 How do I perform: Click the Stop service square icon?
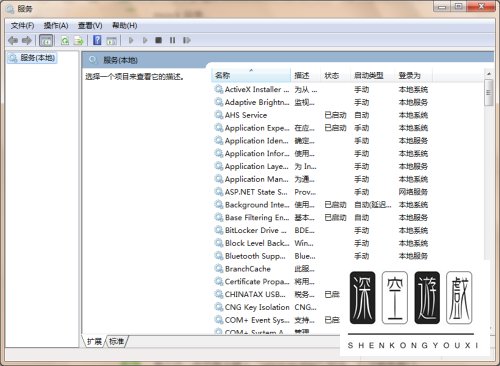coord(159,40)
